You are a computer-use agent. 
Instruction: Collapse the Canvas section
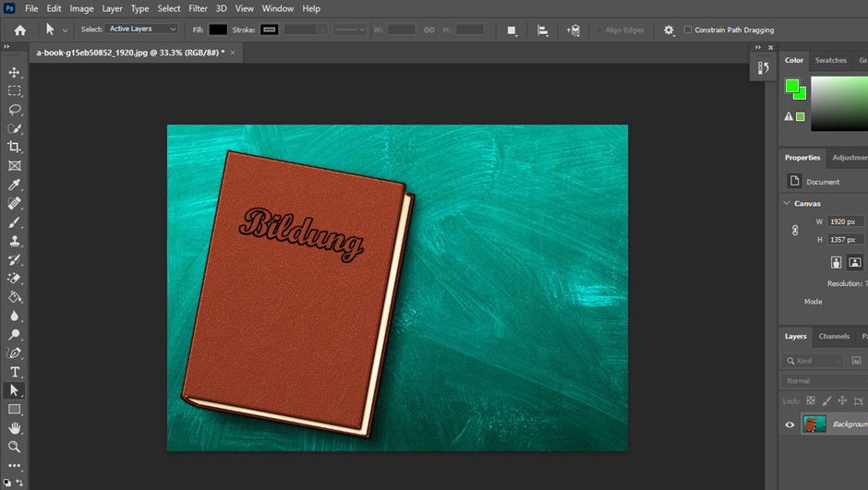[x=787, y=203]
